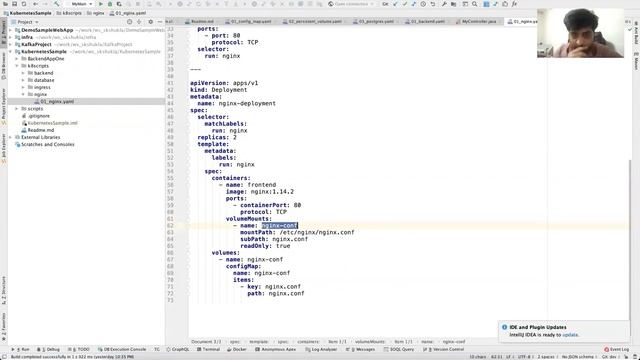Click the VCS update project arrow icon
Screen dimensions: 640x360
395,4
